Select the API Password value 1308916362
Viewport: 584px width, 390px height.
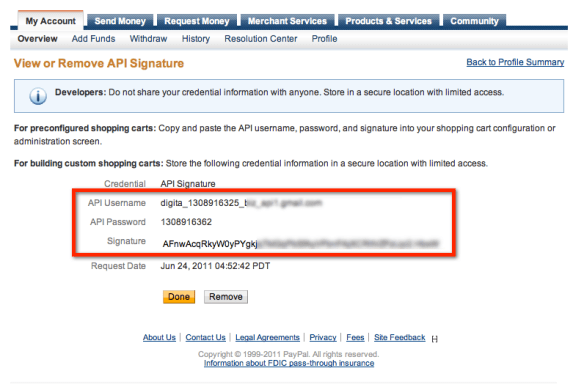point(186,222)
